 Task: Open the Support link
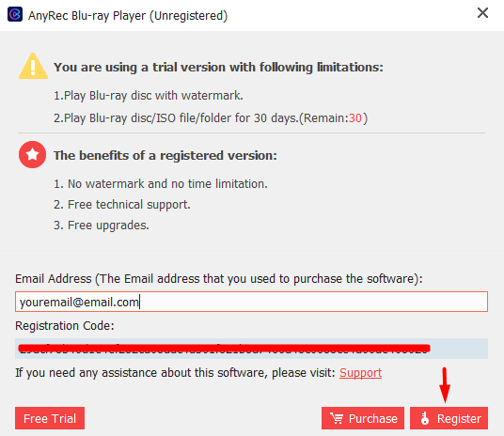tap(360, 373)
